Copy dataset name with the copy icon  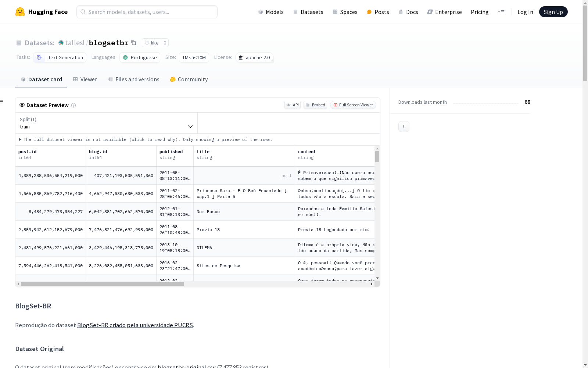click(134, 43)
